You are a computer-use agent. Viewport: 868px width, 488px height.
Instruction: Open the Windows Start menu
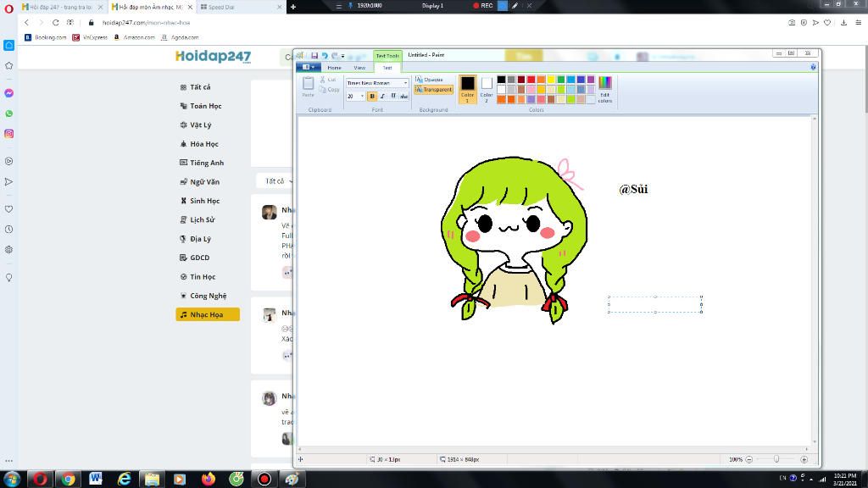pos(12,480)
